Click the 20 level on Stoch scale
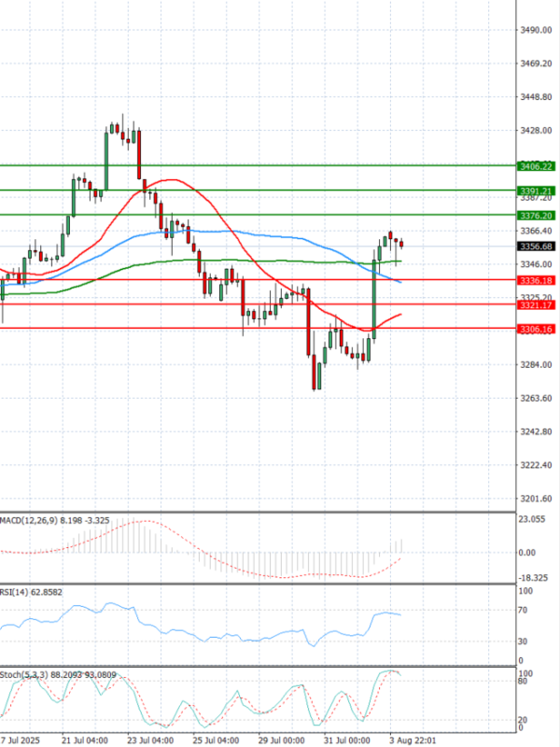560x747 pixels. pos(523,720)
